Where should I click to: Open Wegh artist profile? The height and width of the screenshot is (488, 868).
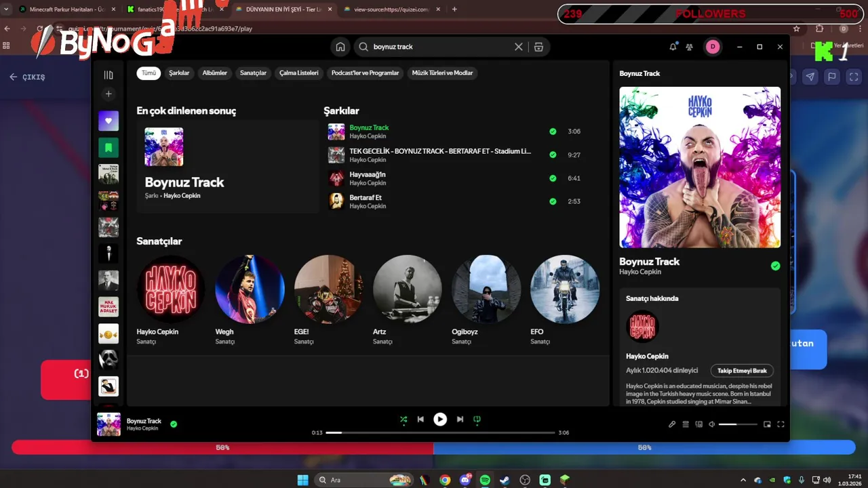[x=250, y=289]
